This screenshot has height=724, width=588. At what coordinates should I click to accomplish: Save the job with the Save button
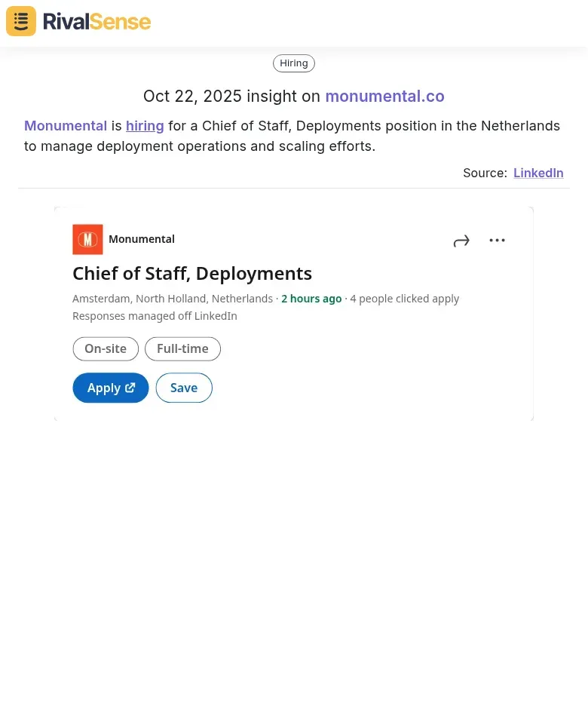pos(184,388)
